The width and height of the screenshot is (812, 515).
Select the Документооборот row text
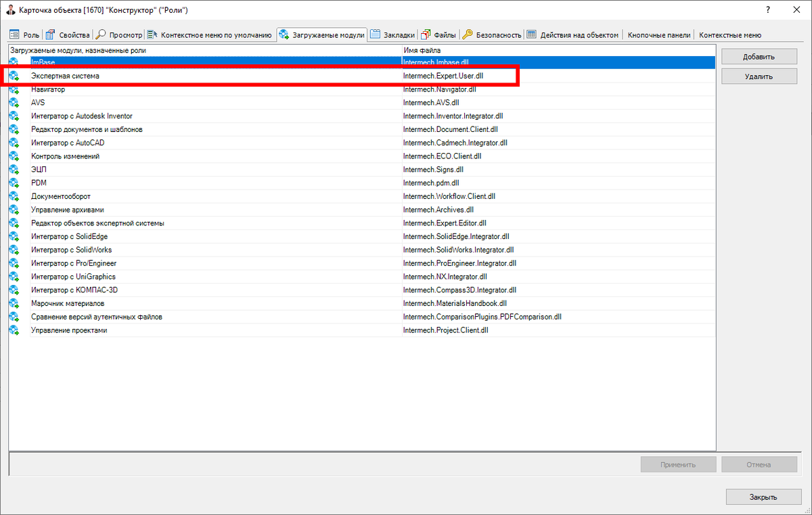point(61,196)
